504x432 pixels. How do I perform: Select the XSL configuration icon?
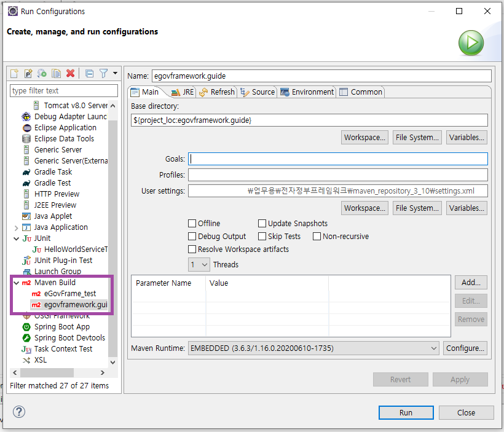(x=26, y=360)
